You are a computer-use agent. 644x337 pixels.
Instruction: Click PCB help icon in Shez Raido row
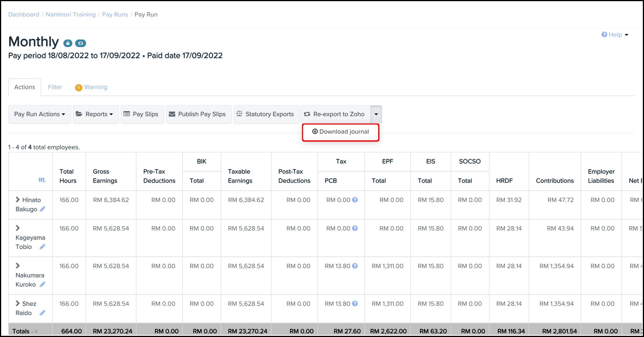point(355,303)
